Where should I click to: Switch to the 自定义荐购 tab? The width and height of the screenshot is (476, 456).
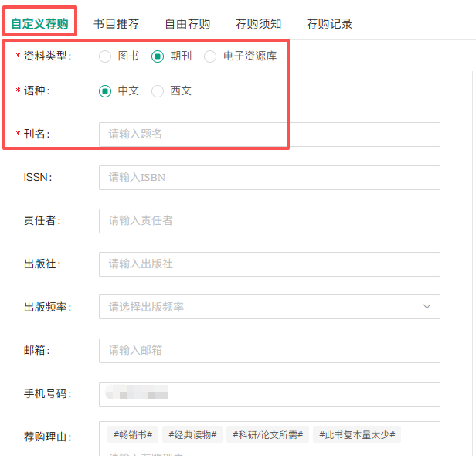coord(39,23)
